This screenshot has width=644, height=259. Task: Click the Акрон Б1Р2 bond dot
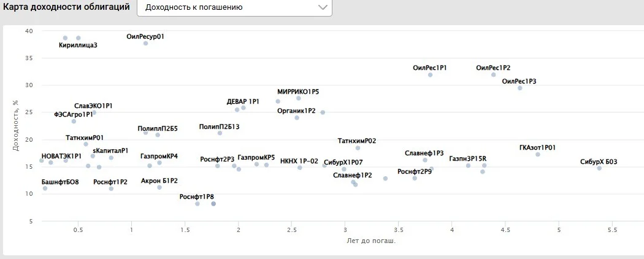pos(159,187)
